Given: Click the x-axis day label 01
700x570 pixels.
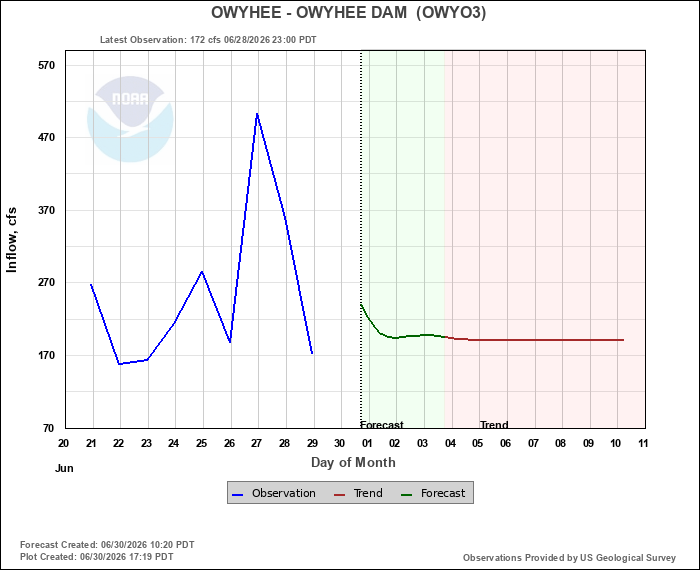Looking at the screenshot, I should coord(367,443).
